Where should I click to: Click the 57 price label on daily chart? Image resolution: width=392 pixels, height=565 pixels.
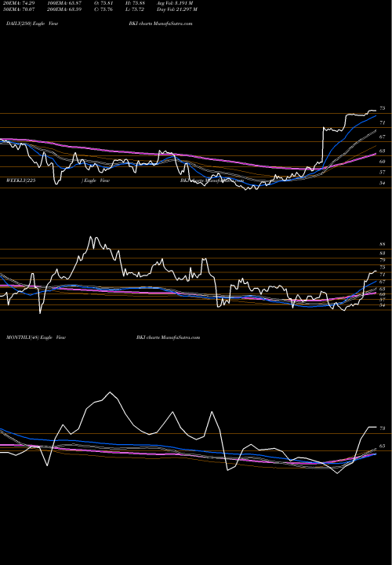click(x=383, y=173)
